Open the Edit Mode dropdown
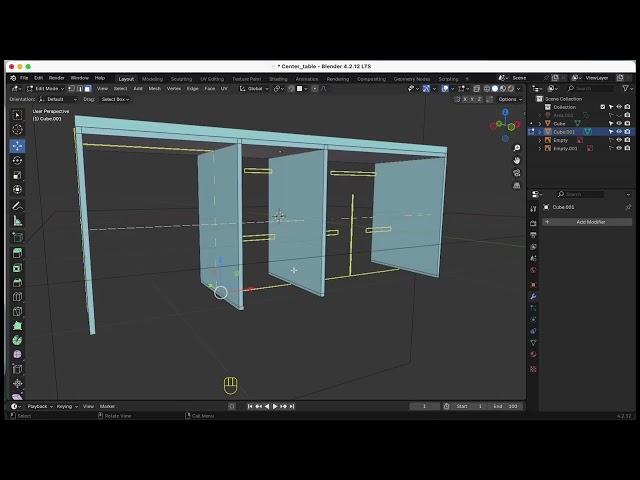 coord(46,89)
